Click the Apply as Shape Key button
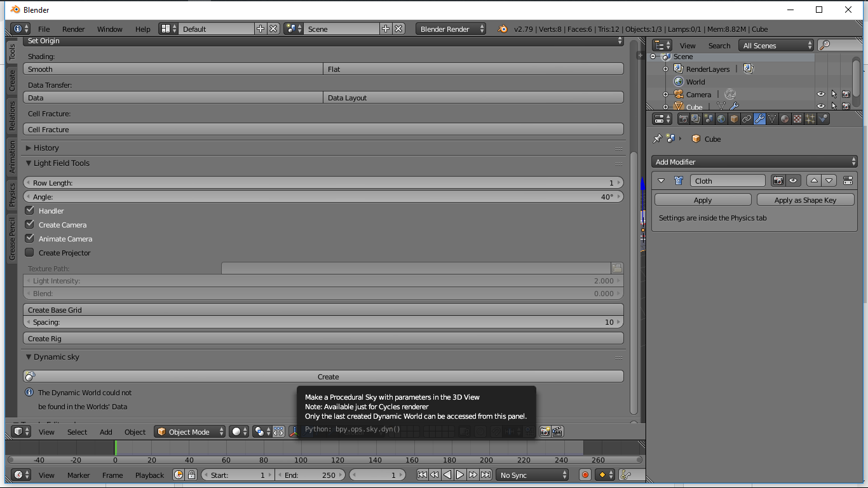Viewport: 868px width, 488px height. click(805, 200)
